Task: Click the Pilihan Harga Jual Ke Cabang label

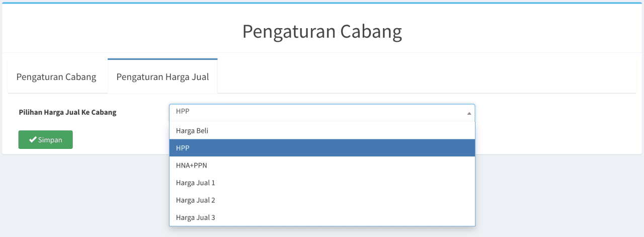Action: pos(67,112)
